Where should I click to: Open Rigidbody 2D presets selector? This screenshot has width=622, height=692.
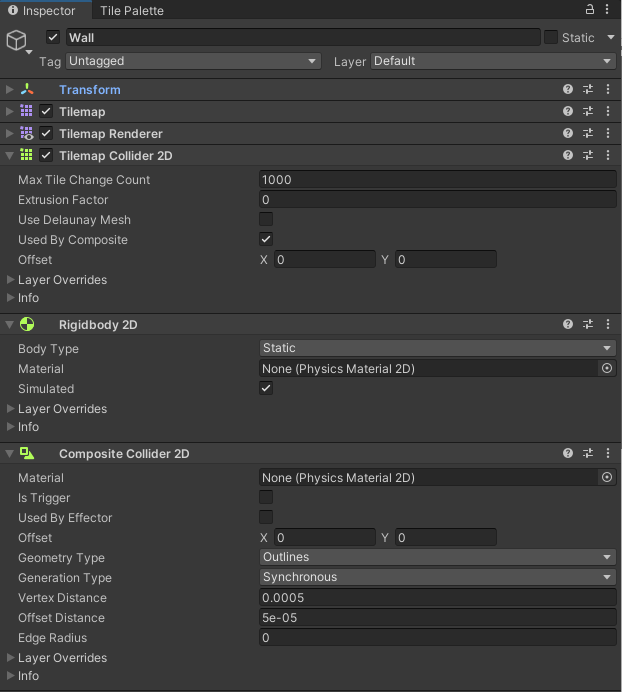point(588,324)
